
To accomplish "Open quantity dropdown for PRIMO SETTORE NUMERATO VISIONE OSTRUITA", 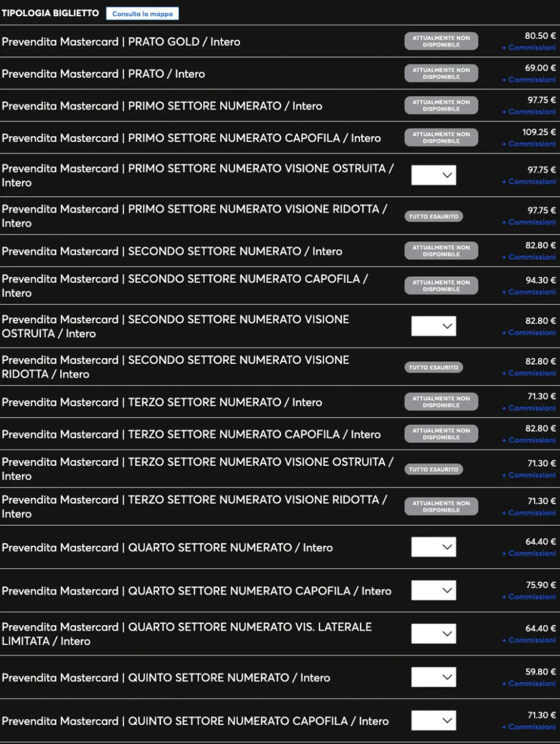I will (x=433, y=175).
